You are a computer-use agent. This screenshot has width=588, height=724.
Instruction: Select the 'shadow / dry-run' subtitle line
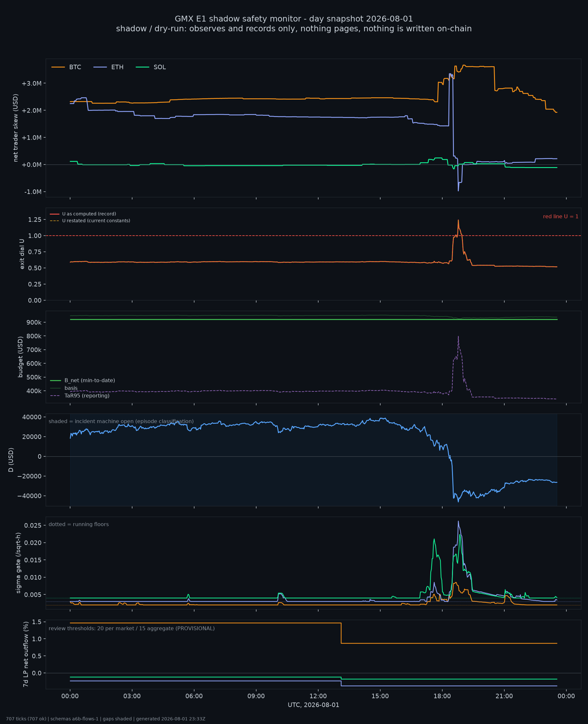[x=294, y=28]
